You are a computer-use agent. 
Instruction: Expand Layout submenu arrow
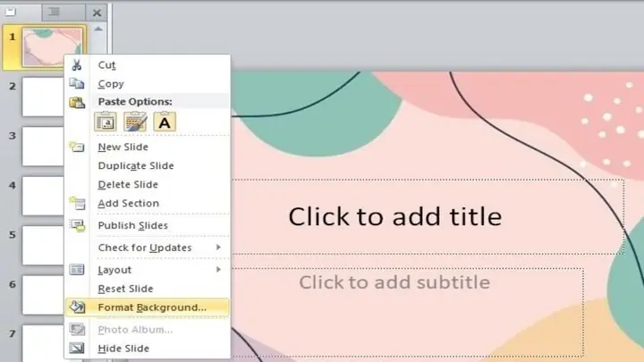(218, 270)
